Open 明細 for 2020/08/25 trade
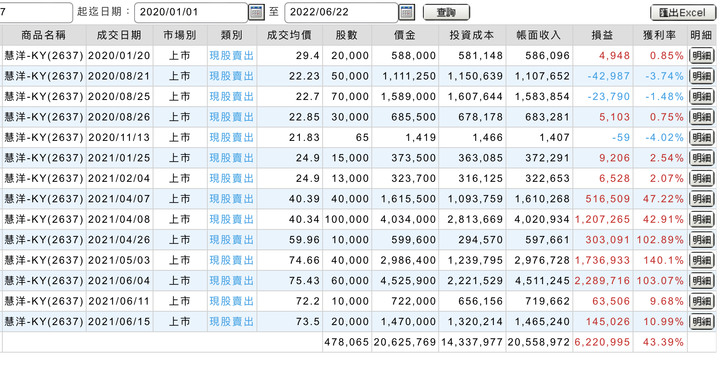Screen dimensions: 720x377 (x=702, y=96)
